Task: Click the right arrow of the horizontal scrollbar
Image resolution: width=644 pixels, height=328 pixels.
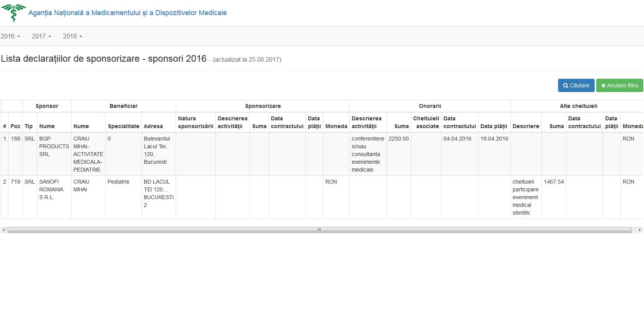Action: click(x=640, y=230)
